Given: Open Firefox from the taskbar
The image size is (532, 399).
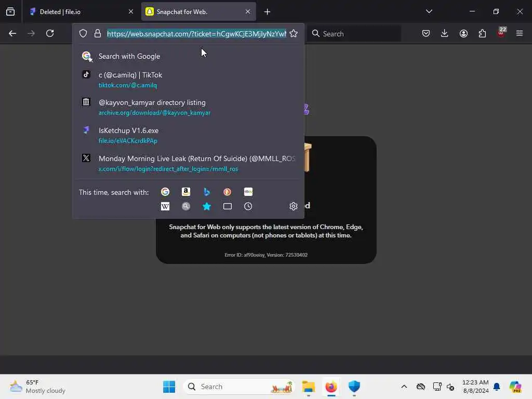Looking at the screenshot, I should click(331, 387).
